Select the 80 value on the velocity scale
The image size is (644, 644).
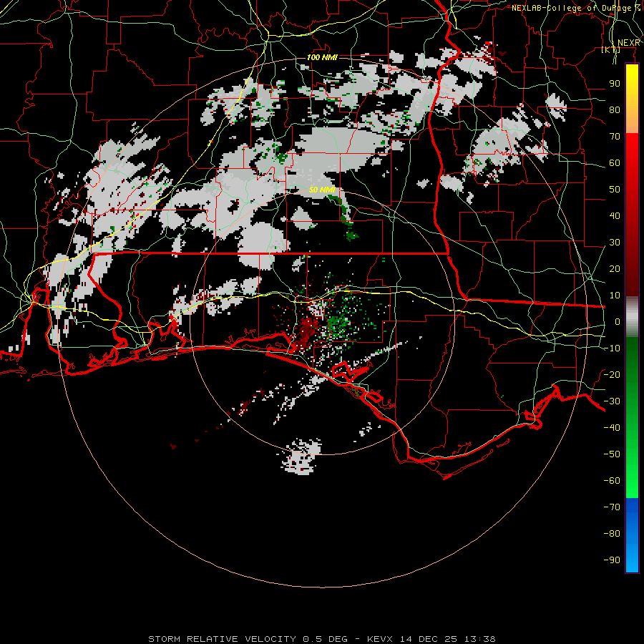pos(615,110)
